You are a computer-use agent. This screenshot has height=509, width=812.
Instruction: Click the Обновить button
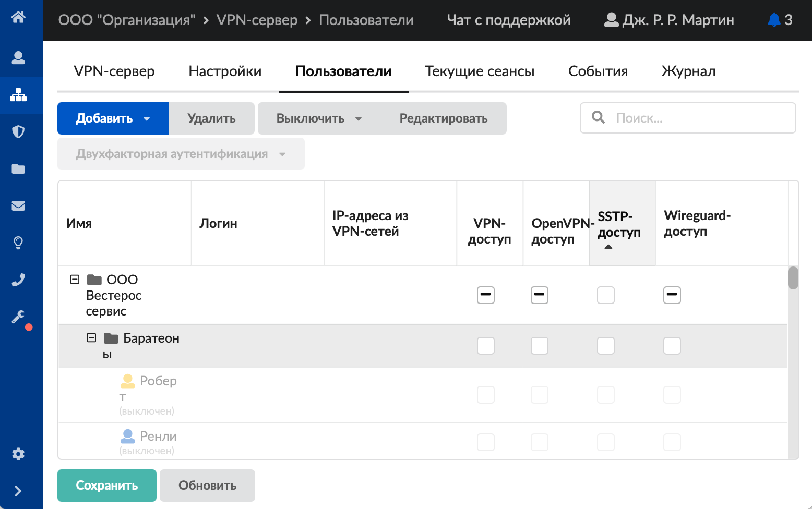207,486
